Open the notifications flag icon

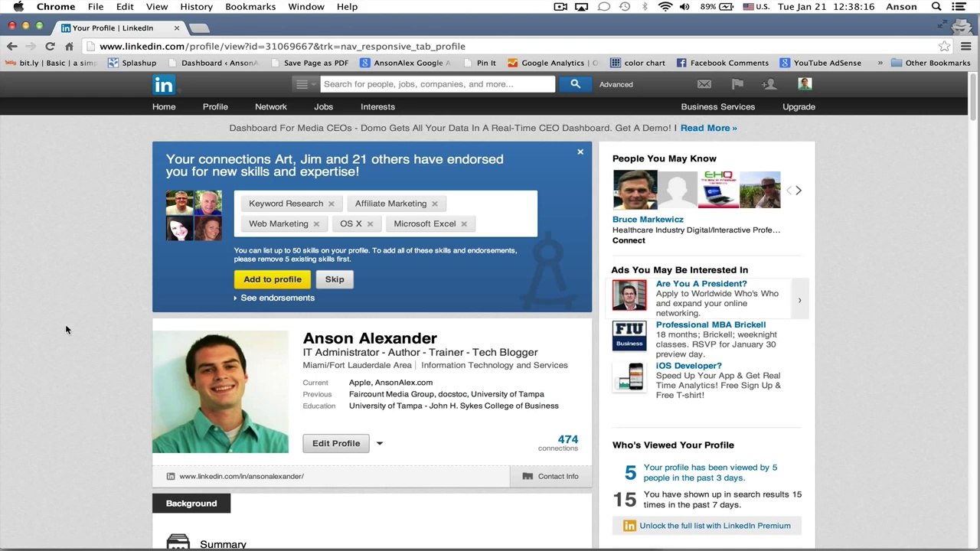click(x=737, y=84)
